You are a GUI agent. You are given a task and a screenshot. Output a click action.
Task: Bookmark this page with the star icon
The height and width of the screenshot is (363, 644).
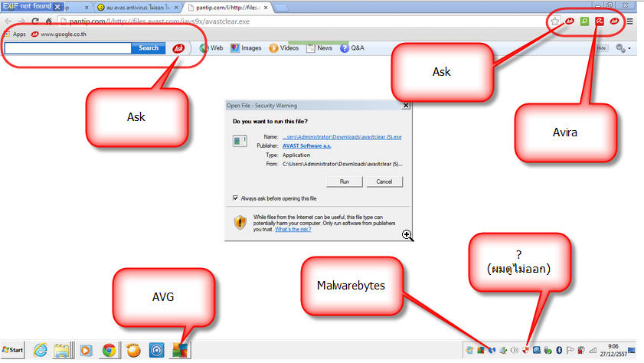[x=555, y=21]
